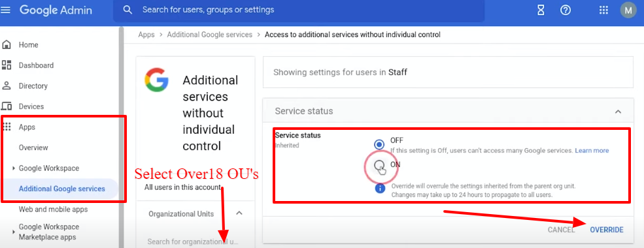The height and width of the screenshot is (248, 644).
Task: Select the OFF service status radio
Action: 379,144
